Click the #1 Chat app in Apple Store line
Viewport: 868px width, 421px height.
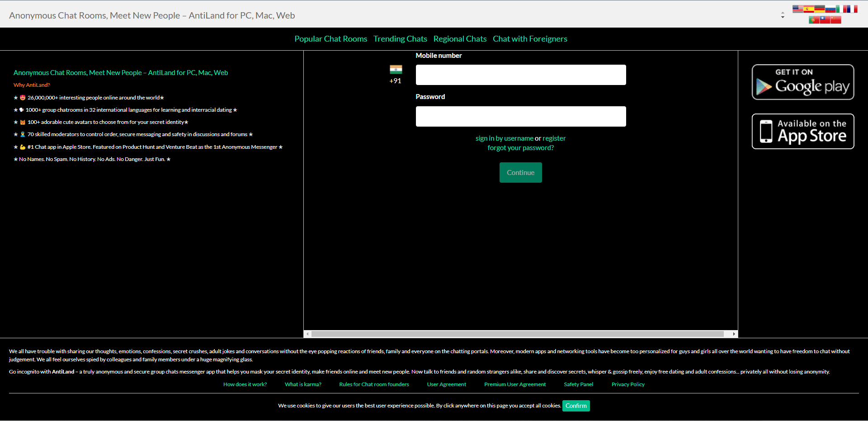pyautogui.click(x=148, y=147)
